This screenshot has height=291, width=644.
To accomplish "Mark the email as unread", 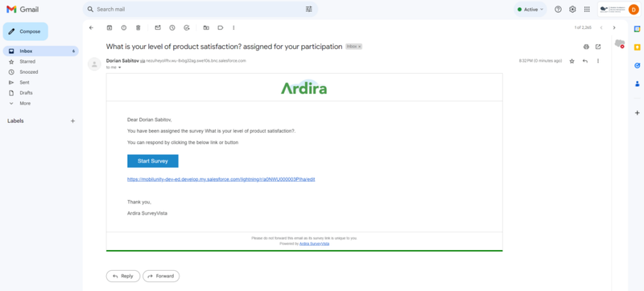I will 158,28.
